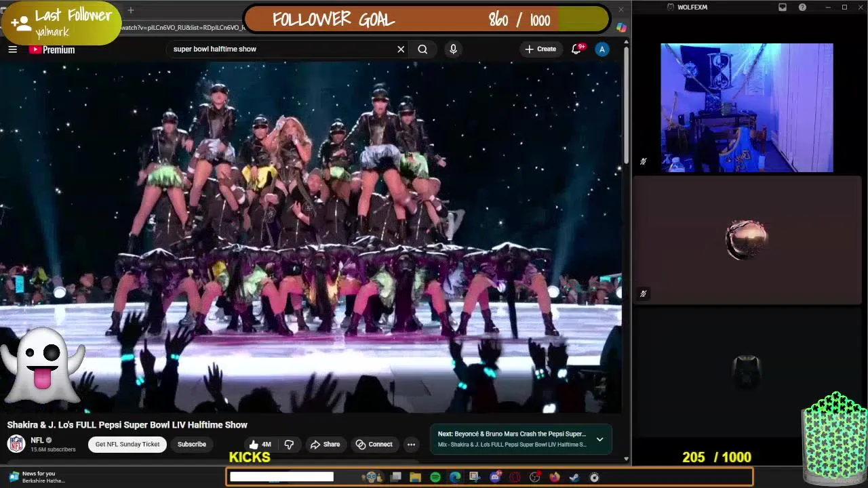Open Steam from the taskbar
The width and height of the screenshot is (868, 488).
tap(574, 477)
